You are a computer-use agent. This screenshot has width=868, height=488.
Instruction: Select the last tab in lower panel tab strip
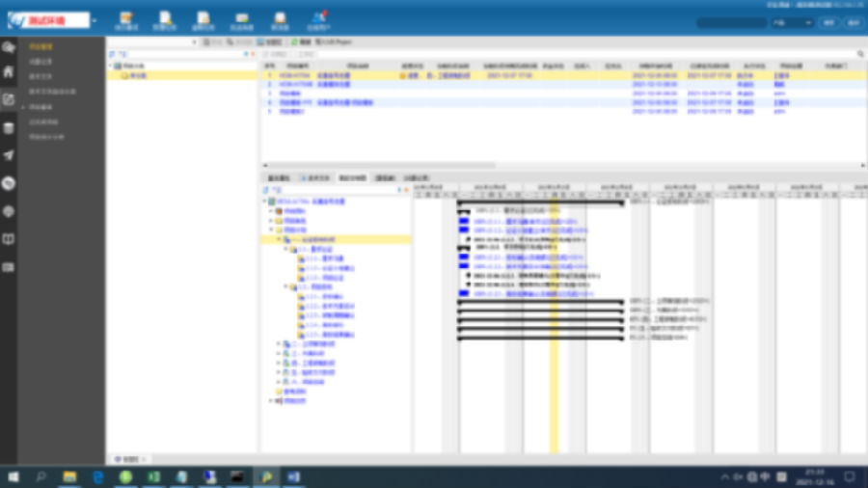(x=417, y=178)
